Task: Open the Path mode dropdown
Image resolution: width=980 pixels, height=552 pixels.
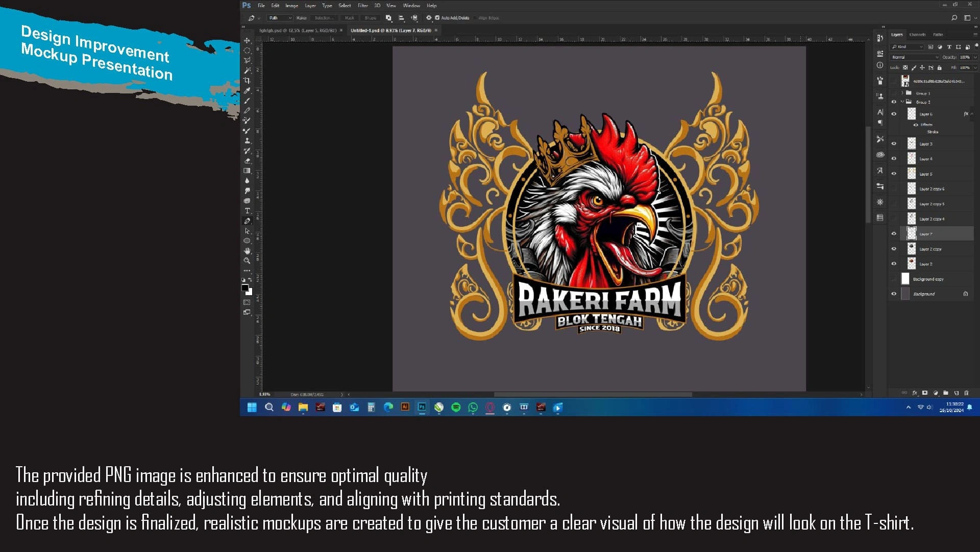Action: coord(280,18)
